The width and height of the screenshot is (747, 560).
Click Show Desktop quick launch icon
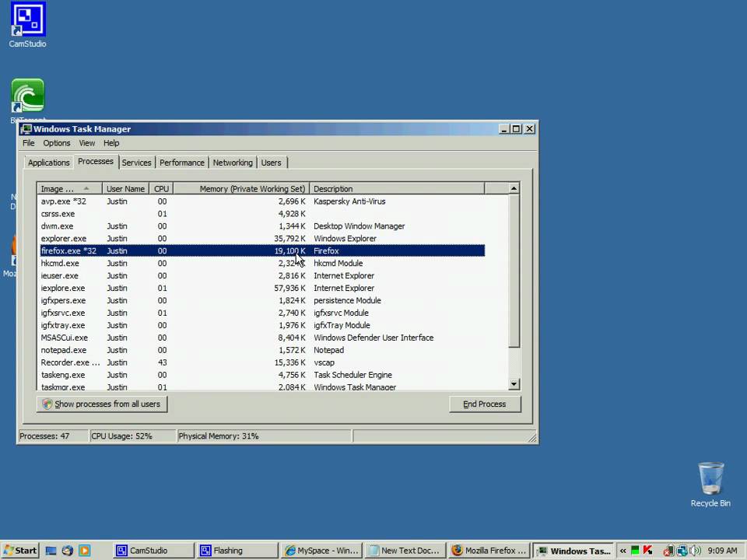coord(51,551)
